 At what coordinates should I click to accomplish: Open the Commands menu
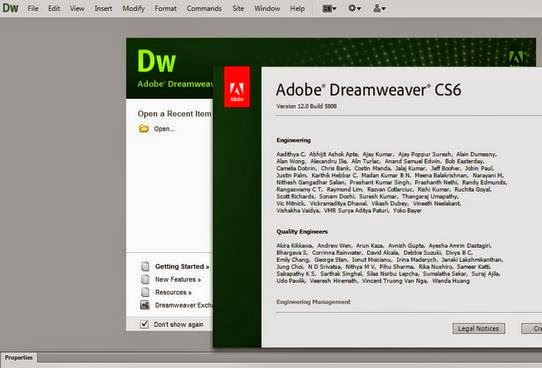204,8
